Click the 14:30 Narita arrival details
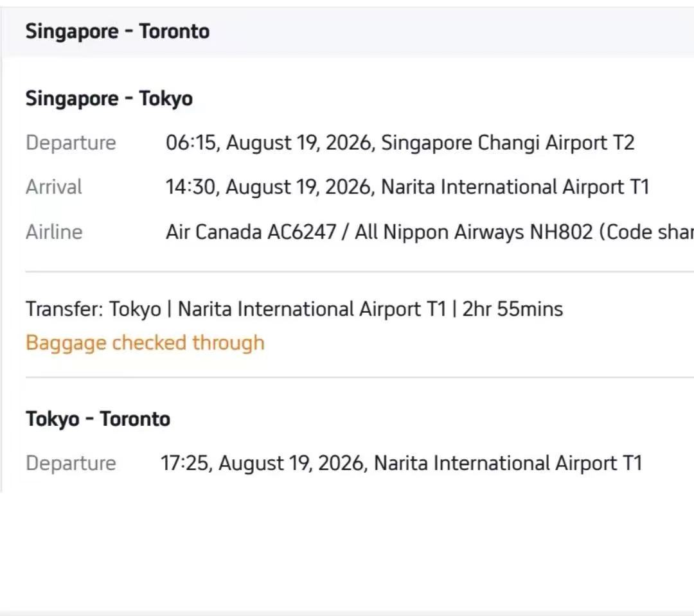This screenshot has height=616, width=694. [x=407, y=187]
